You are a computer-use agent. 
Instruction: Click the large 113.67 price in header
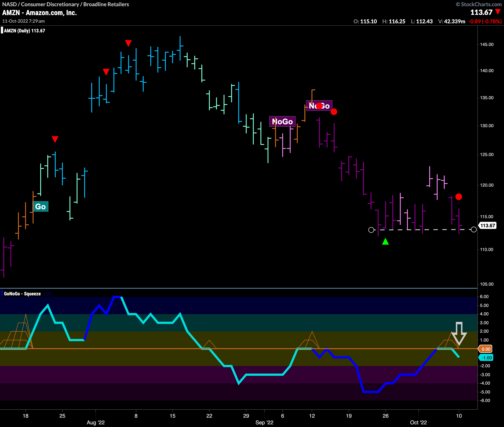point(481,12)
